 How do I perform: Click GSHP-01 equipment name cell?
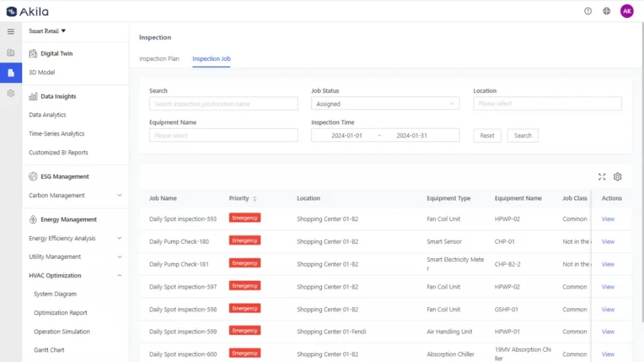tap(506, 310)
